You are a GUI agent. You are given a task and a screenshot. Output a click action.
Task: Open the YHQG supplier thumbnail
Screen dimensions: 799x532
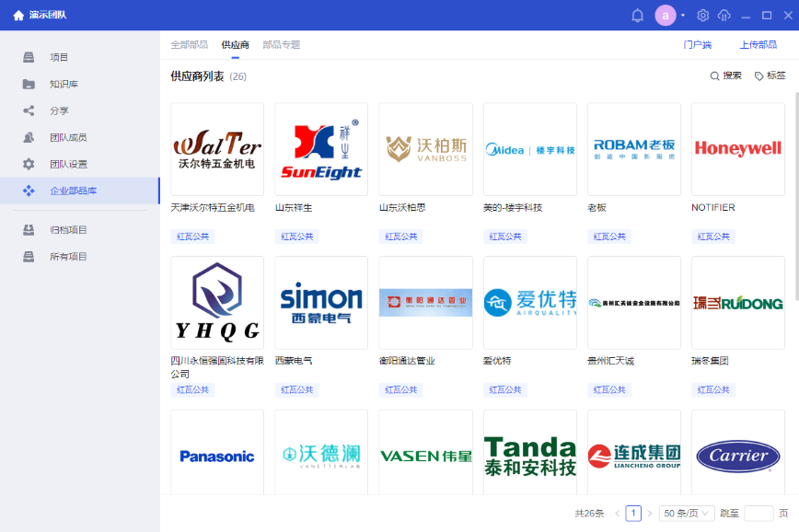pyautogui.click(x=217, y=303)
